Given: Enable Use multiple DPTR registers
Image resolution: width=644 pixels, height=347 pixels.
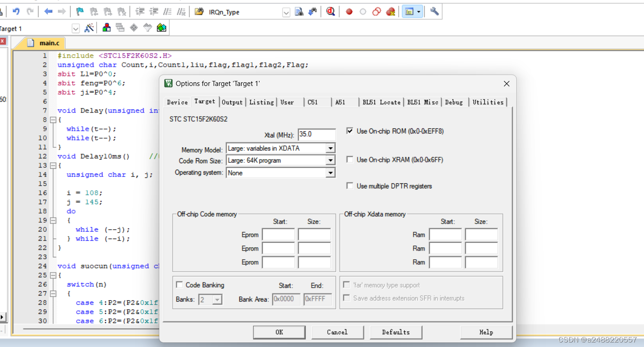Looking at the screenshot, I should point(350,186).
